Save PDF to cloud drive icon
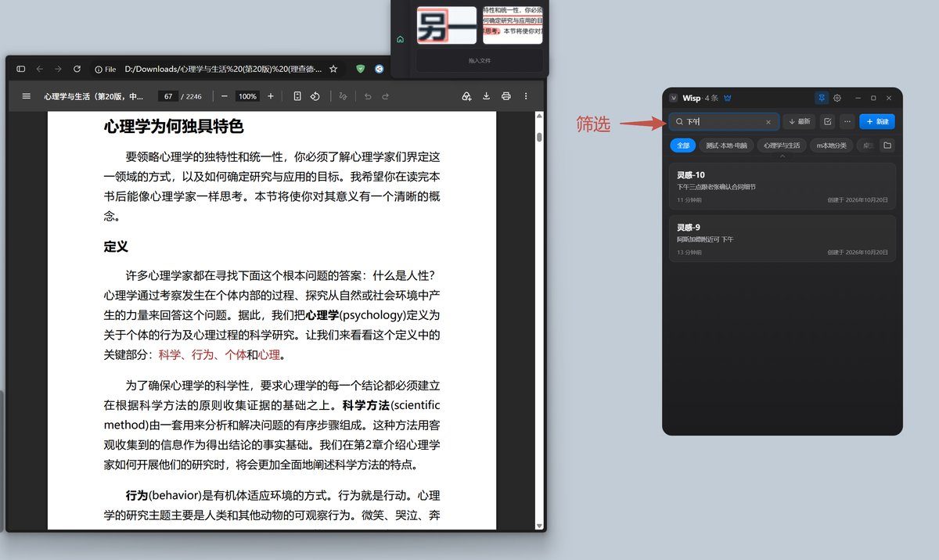This screenshot has height=560, width=939. click(466, 96)
